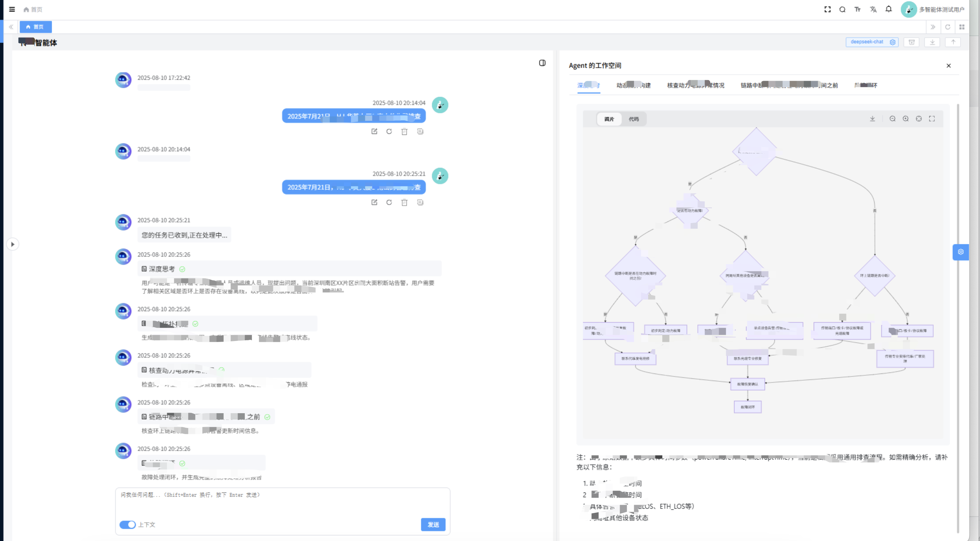Screen dimensions: 980x541
Task: Zoom in on the flowchart diagram
Action: tap(905, 119)
